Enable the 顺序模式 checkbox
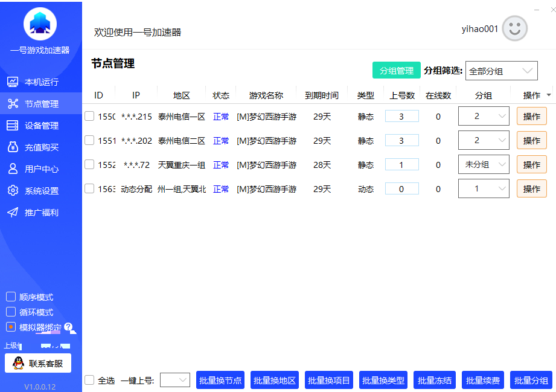The image size is (556, 392). pyautogui.click(x=11, y=297)
